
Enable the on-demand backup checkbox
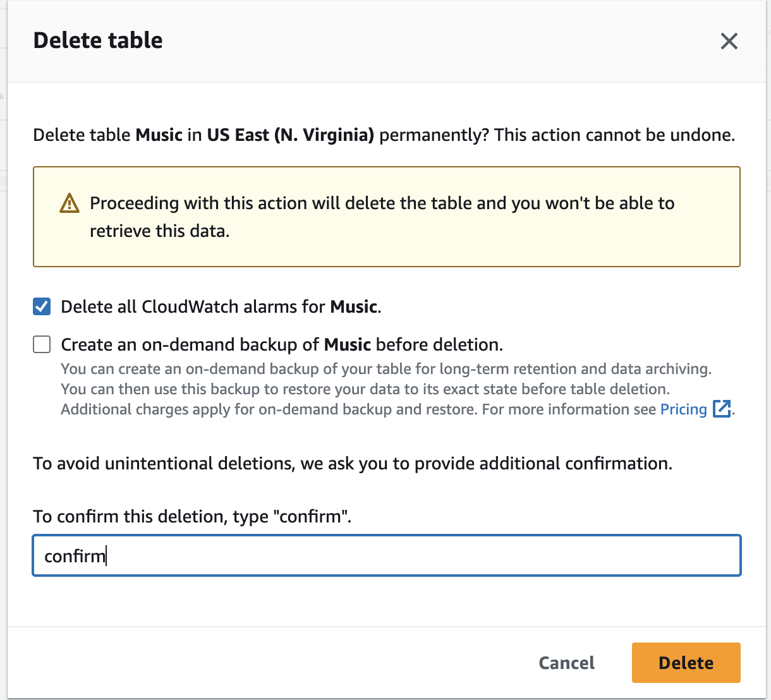click(42, 344)
